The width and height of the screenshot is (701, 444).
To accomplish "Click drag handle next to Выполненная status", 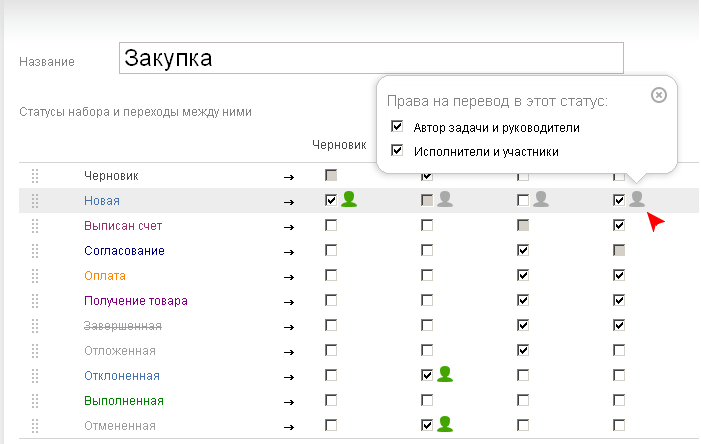I will coord(35,401).
